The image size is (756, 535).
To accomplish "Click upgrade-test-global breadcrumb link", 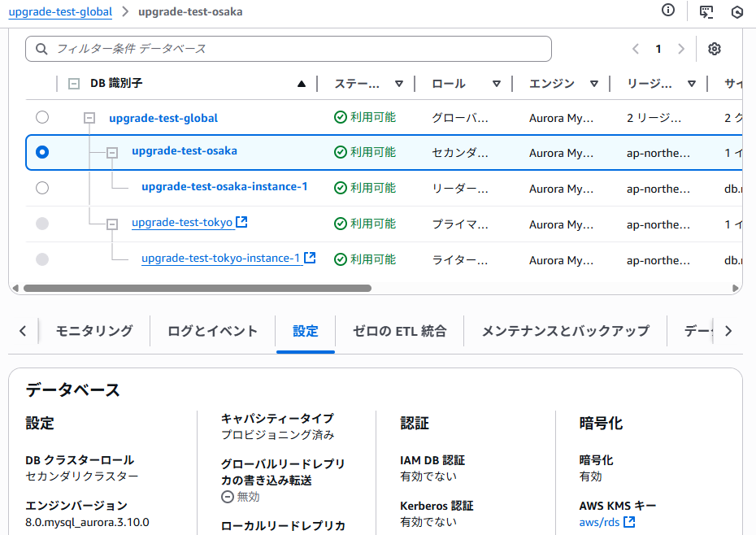I will click(60, 11).
